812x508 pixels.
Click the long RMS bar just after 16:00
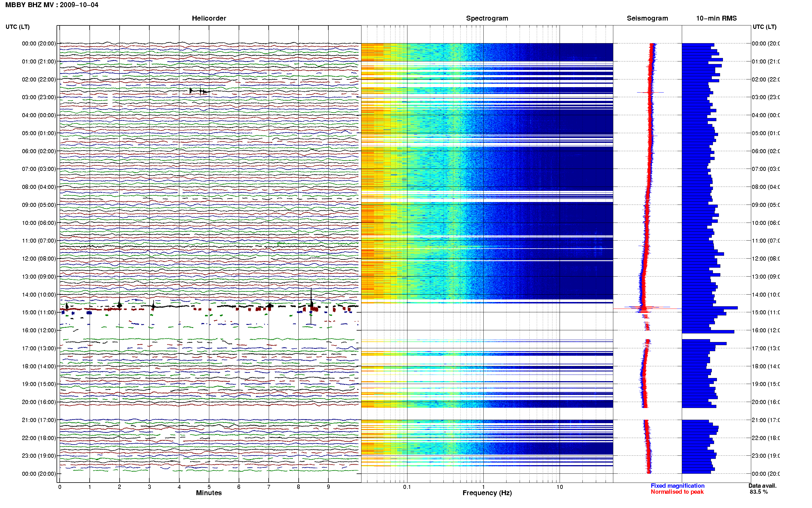coord(708,332)
